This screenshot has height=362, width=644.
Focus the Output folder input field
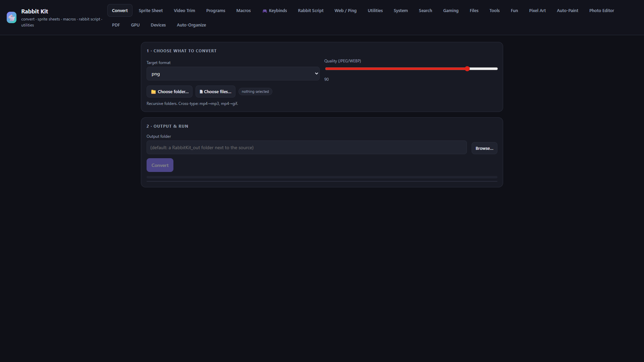point(307,147)
